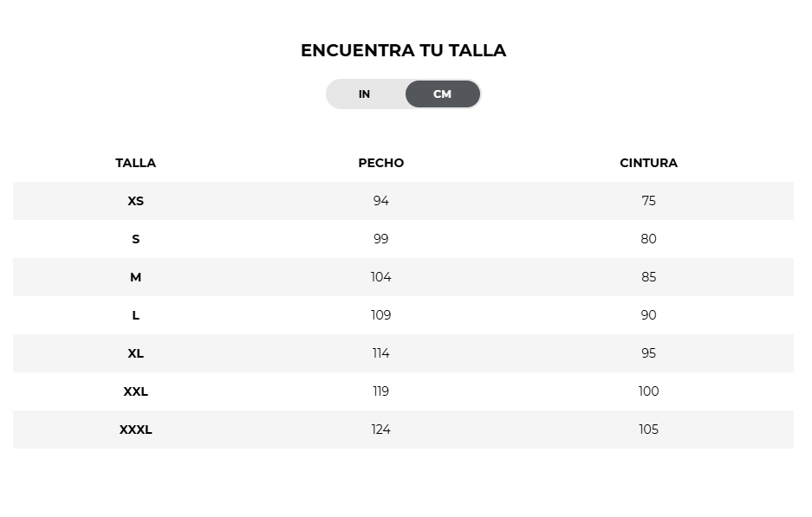Click the PECHO column header
The width and height of the screenshot is (812, 517).
coord(381,163)
